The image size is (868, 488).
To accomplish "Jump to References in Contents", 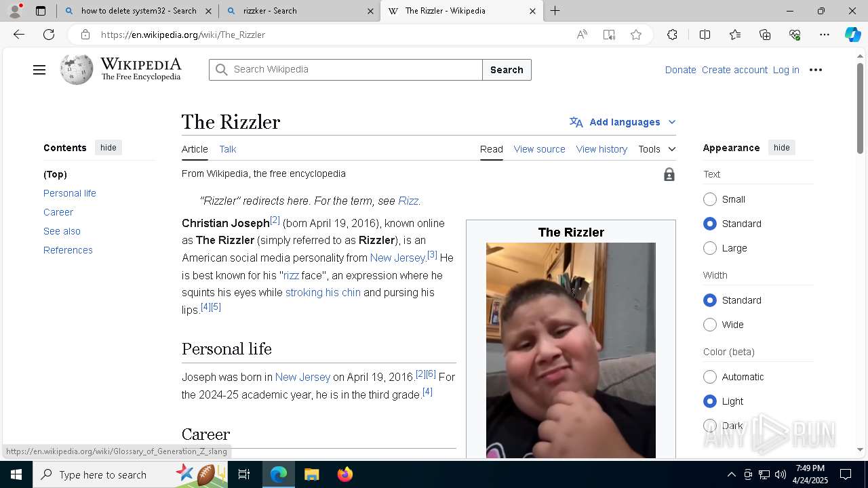I will click(x=68, y=250).
